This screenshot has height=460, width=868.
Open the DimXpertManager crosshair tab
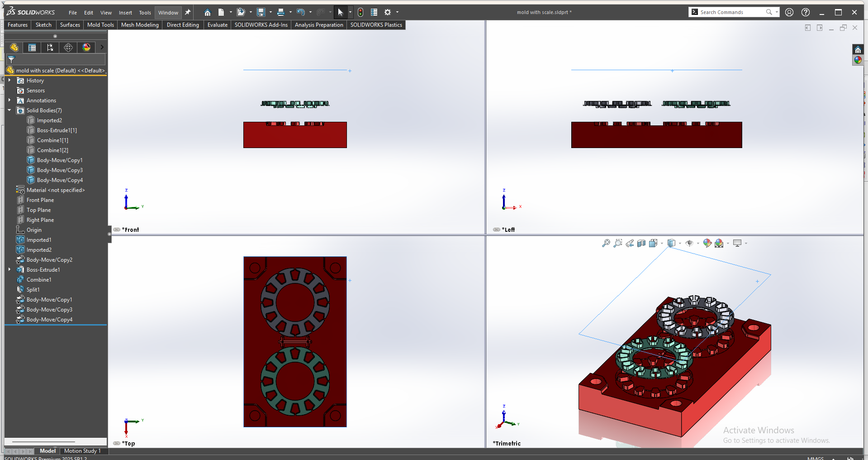coord(68,48)
